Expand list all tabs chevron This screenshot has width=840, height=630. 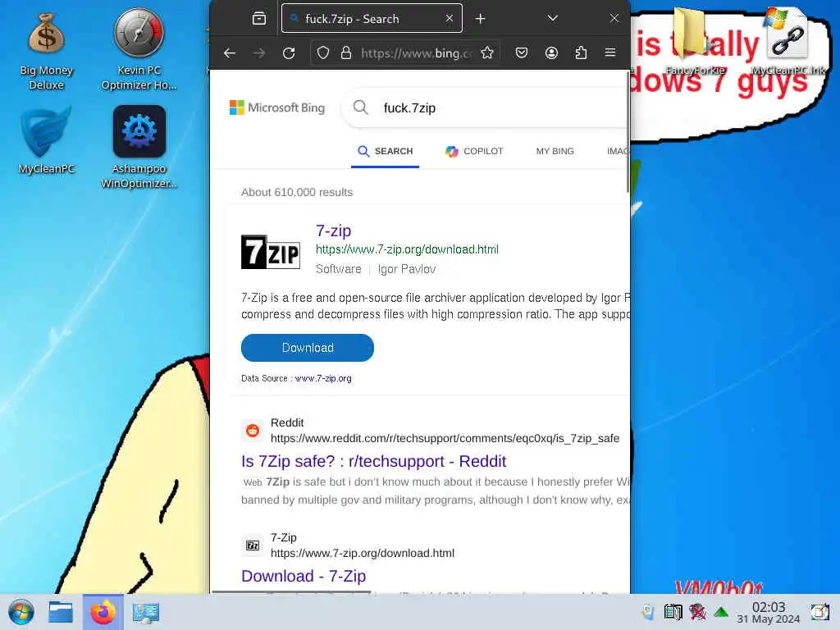(552, 18)
